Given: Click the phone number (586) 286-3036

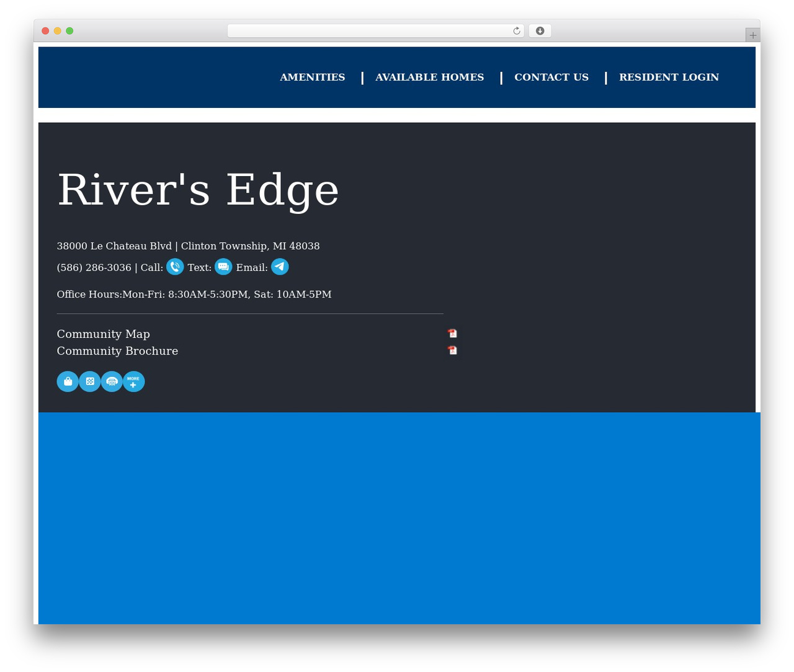Looking at the screenshot, I should tap(94, 268).
